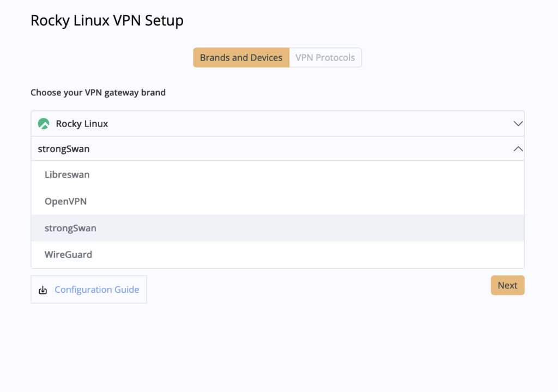Click the Rocky Linux VPN Setup heading

tap(107, 21)
